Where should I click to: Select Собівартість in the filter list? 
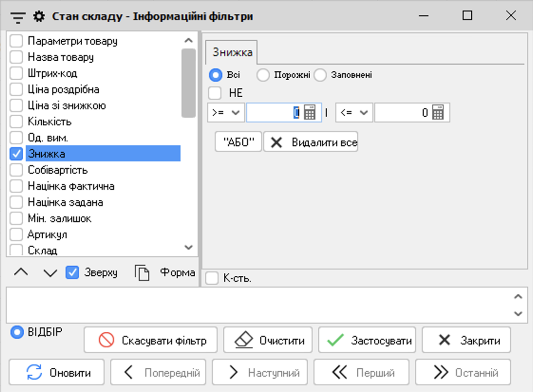click(x=57, y=170)
